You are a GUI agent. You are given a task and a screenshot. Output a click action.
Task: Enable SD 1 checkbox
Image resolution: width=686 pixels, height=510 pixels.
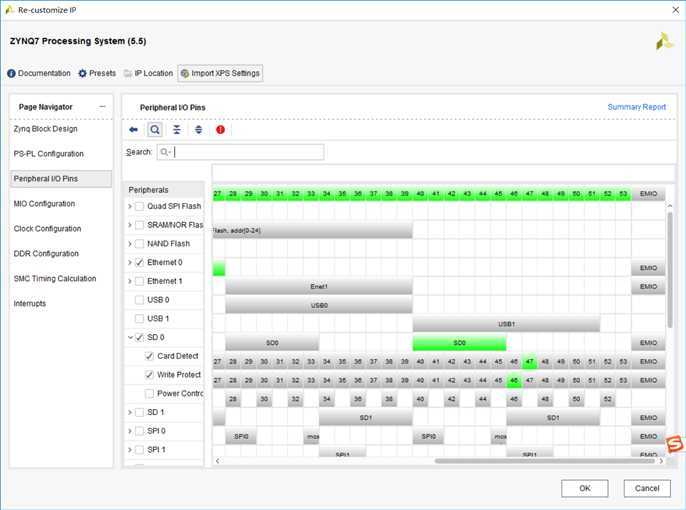coord(140,412)
